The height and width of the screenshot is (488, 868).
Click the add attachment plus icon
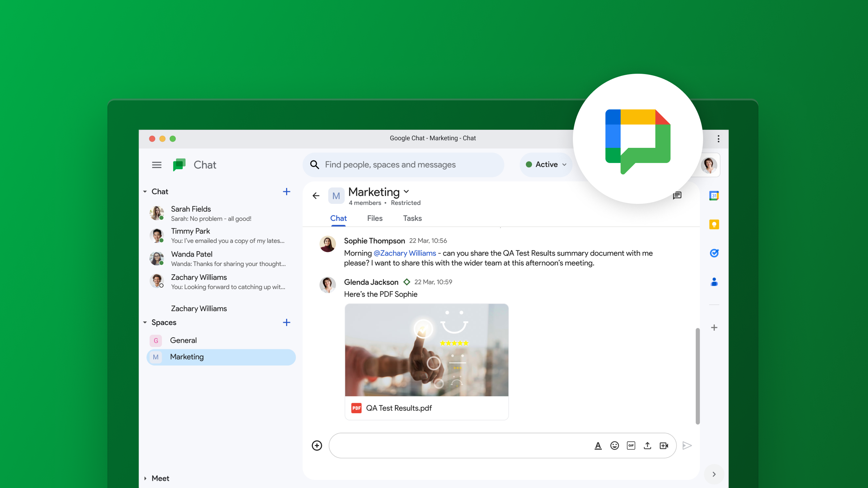(x=317, y=446)
